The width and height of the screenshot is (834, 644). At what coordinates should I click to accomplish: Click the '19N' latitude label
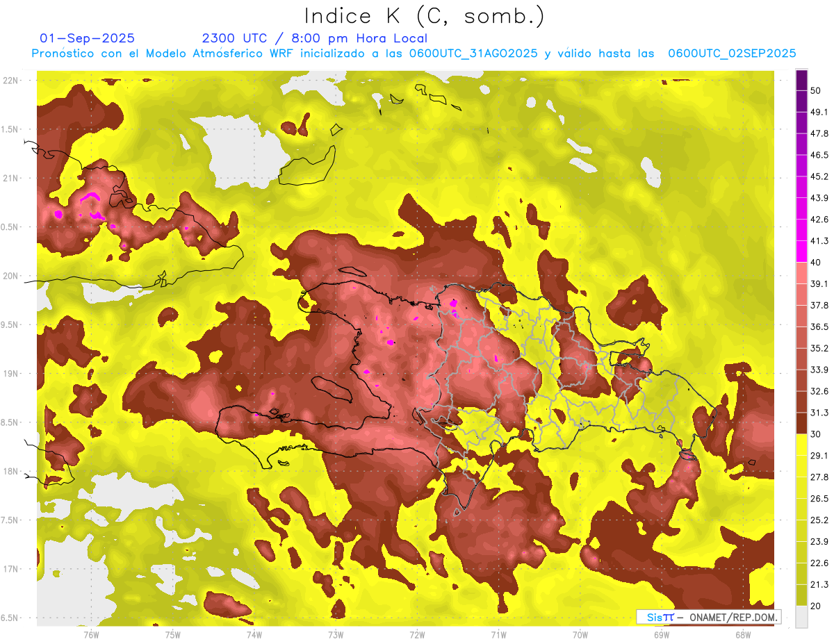[11, 373]
